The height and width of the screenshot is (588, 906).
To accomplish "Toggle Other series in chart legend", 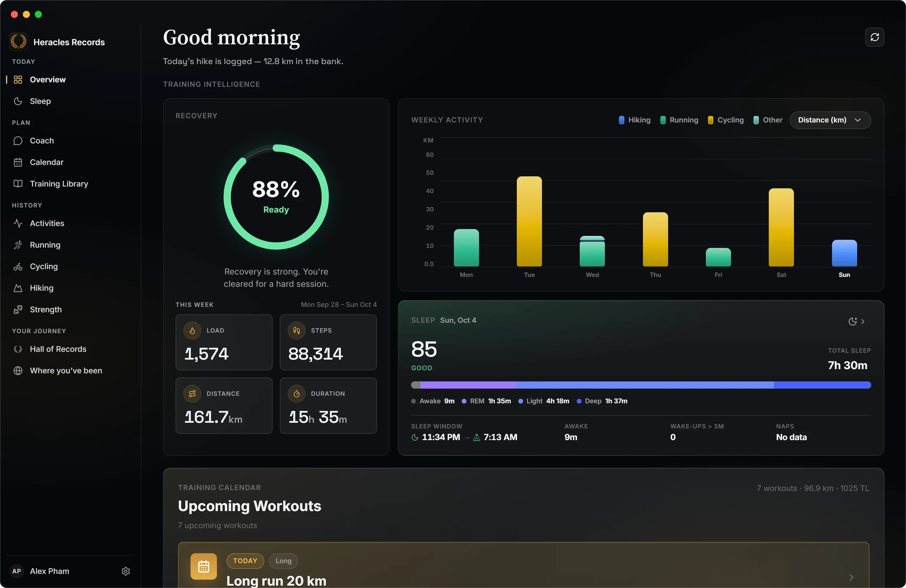I will 768,120.
